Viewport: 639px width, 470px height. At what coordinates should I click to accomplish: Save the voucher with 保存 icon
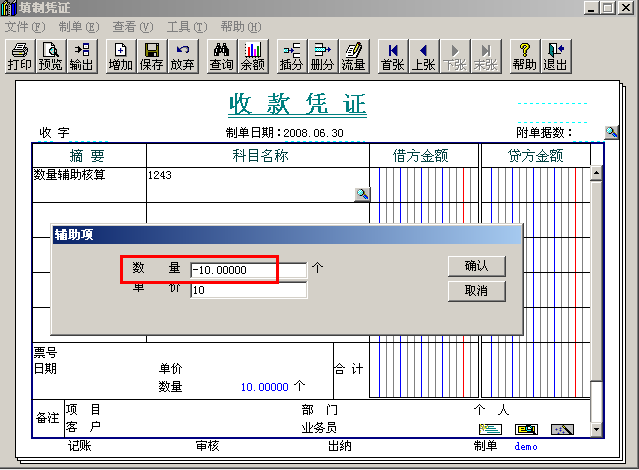coord(152,56)
